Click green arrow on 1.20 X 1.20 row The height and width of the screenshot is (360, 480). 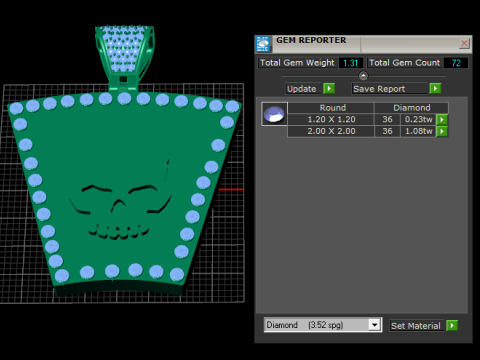pyautogui.click(x=442, y=120)
